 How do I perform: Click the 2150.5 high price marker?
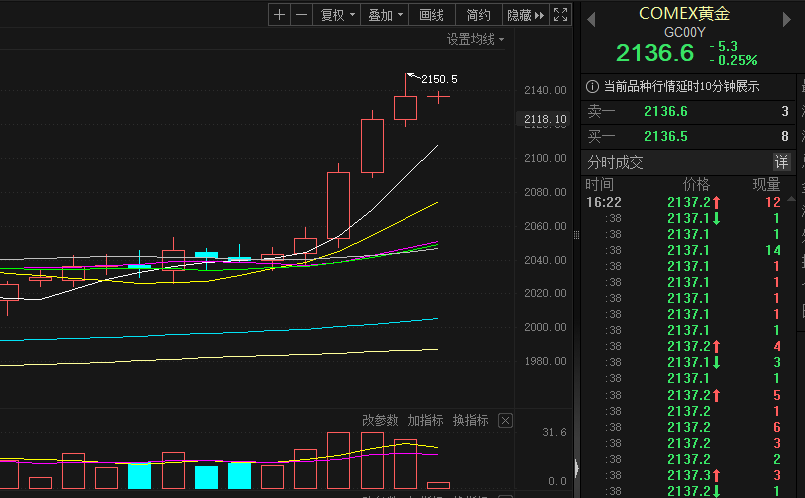tap(439, 79)
